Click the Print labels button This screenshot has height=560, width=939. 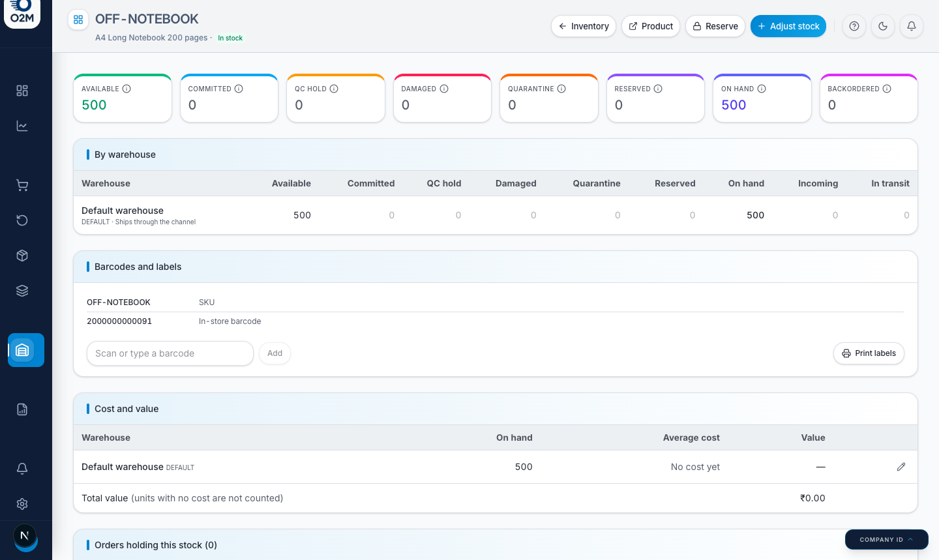(869, 353)
